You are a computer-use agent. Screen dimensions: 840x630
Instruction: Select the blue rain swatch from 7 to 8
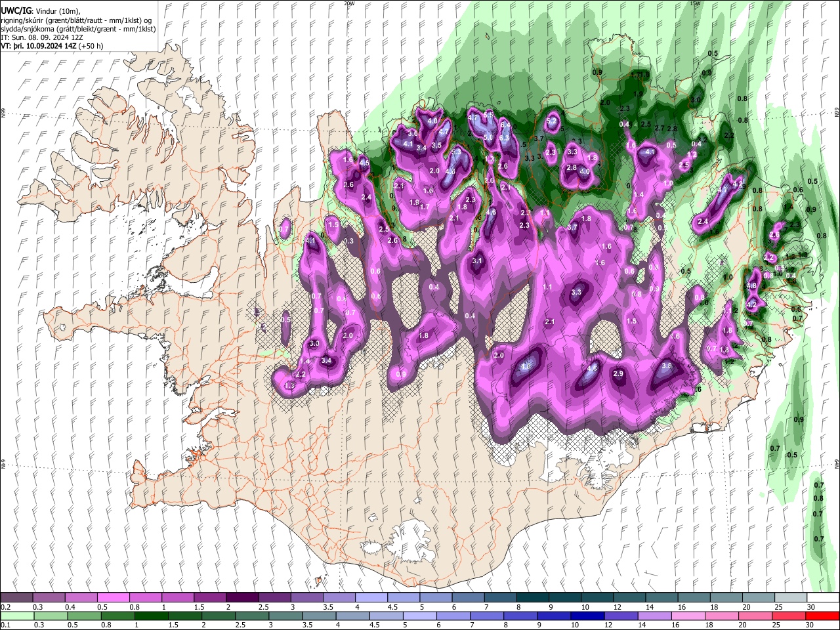(x=486, y=616)
